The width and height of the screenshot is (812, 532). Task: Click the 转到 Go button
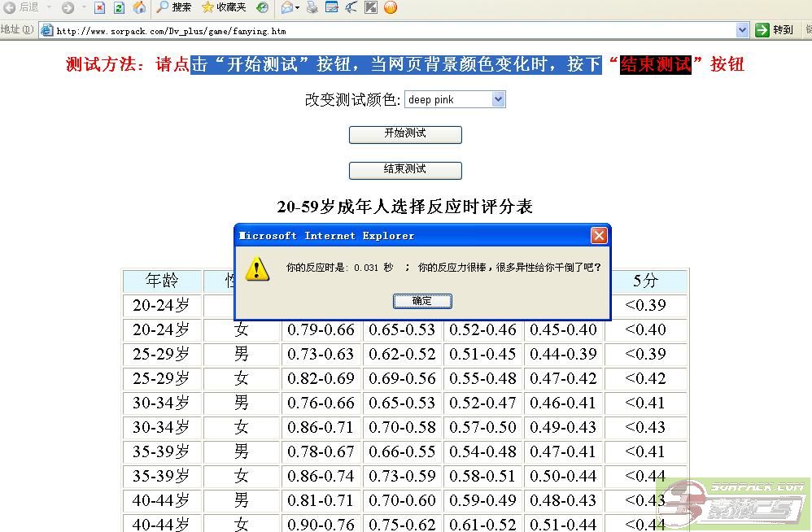click(x=774, y=30)
